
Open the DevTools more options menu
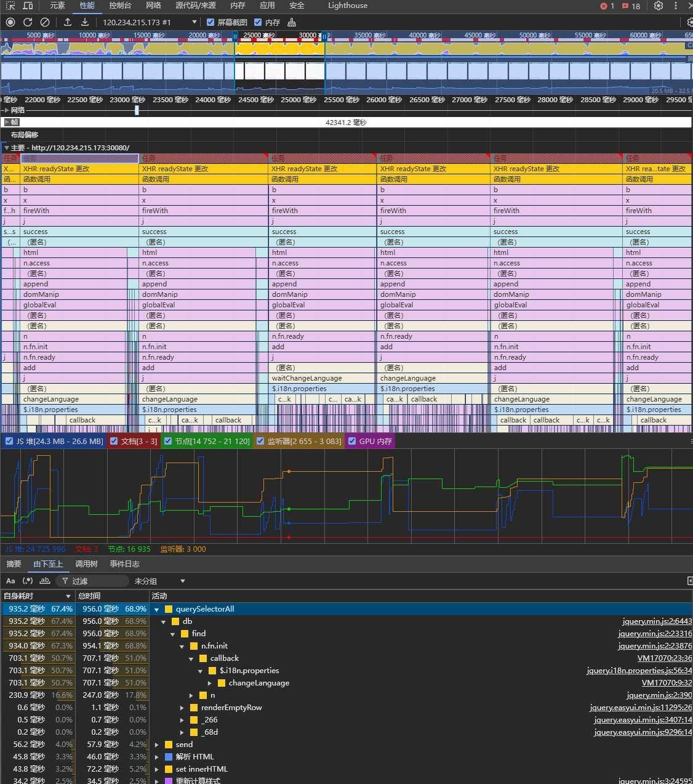(x=676, y=6)
